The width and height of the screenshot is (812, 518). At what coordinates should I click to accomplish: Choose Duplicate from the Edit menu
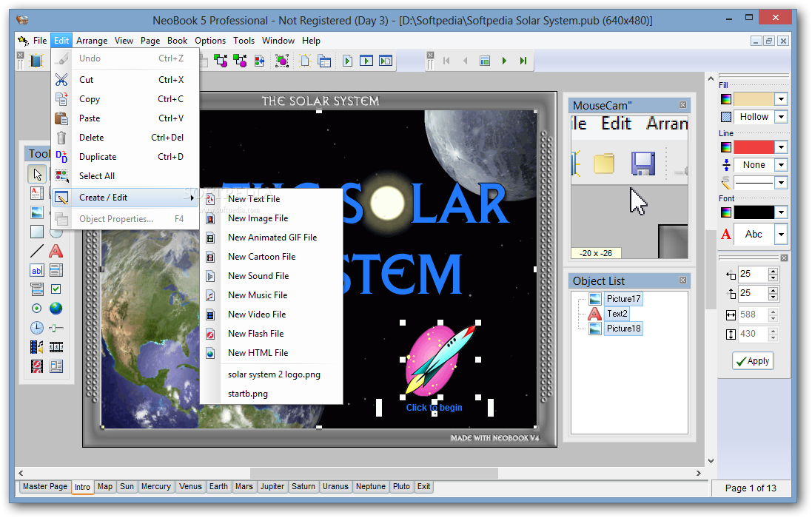(125, 157)
